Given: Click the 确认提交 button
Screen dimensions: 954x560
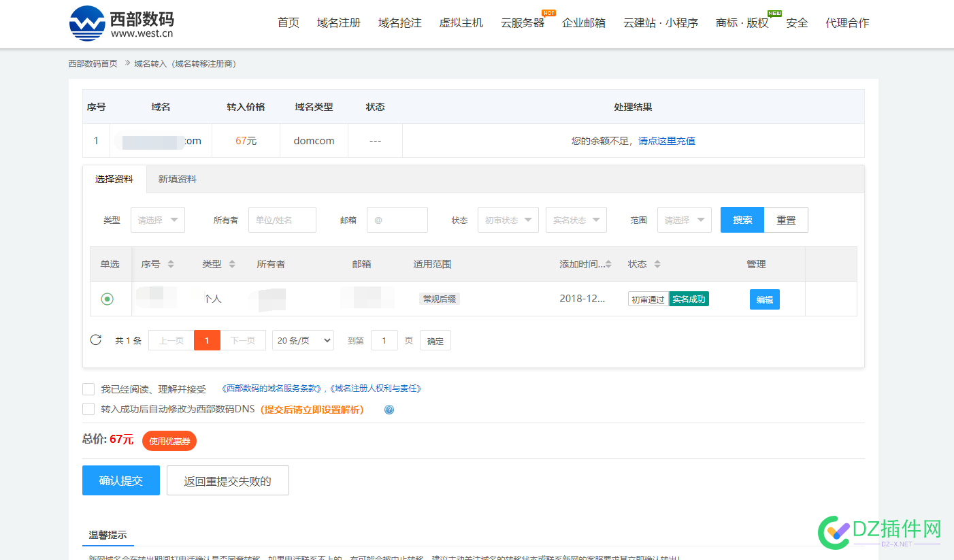Looking at the screenshot, I should pyautogui.click(x=121, y=480).
